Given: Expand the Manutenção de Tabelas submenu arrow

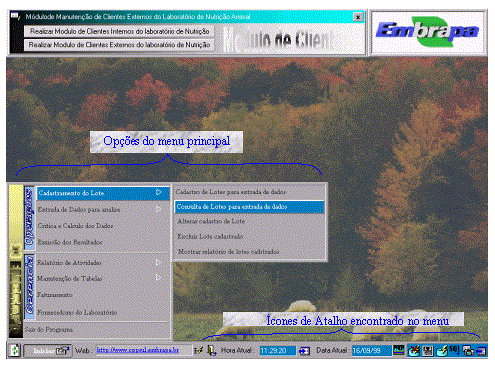Looking at the screenshot, I should pyautogui.click(x=159, y=278).
